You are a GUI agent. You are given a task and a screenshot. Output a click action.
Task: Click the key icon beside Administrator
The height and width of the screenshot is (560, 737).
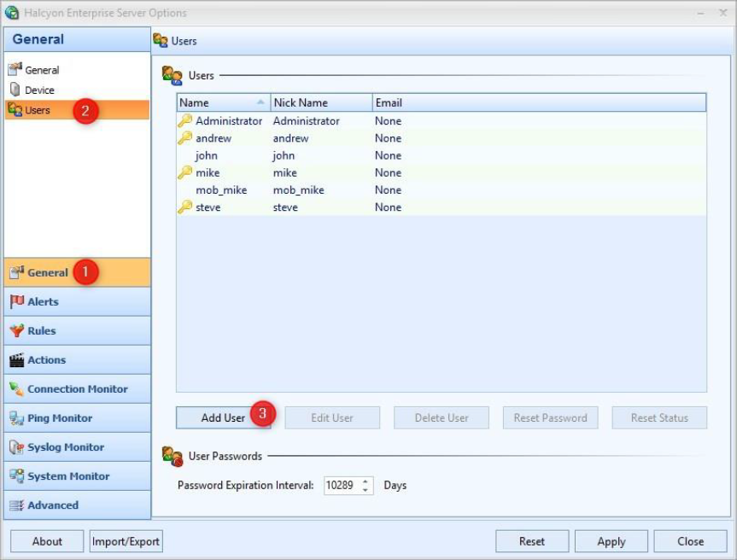click(185, 121)
